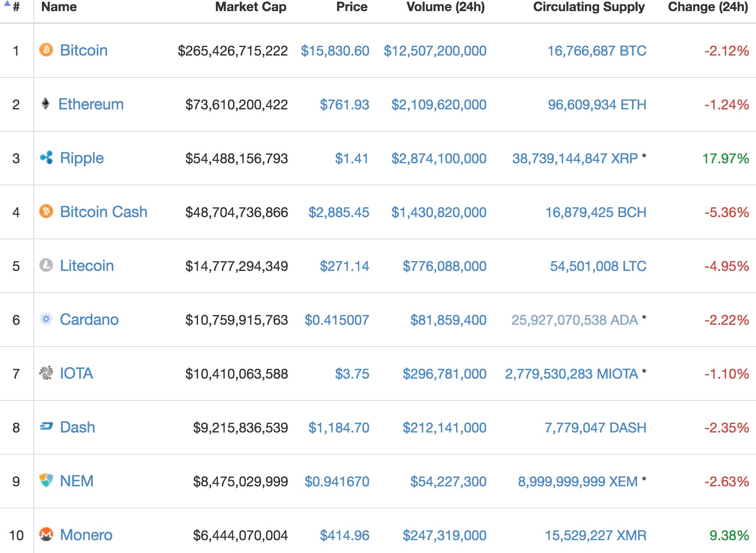Click the Bitcoin Cash logo icon
The width and height of the screenshot is (756, 553).
[46, 212]
